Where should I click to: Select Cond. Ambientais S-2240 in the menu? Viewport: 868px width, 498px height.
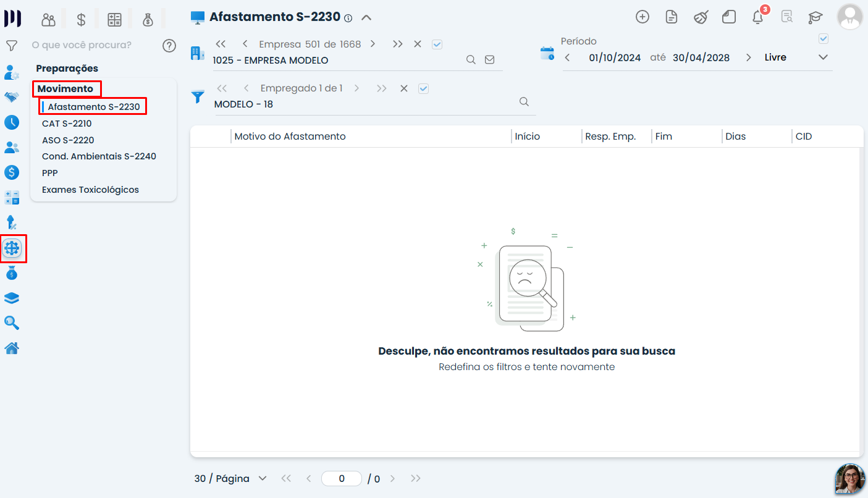[x=99, y=156]
